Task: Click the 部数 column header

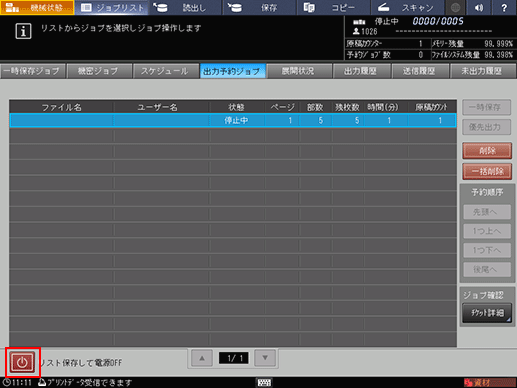Action: [315, 107]
